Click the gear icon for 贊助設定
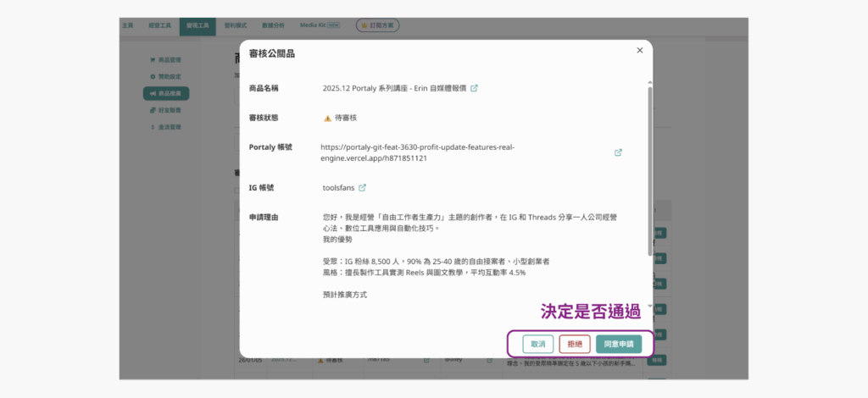The height and width of the screenshot is (398, 868). 152,77
